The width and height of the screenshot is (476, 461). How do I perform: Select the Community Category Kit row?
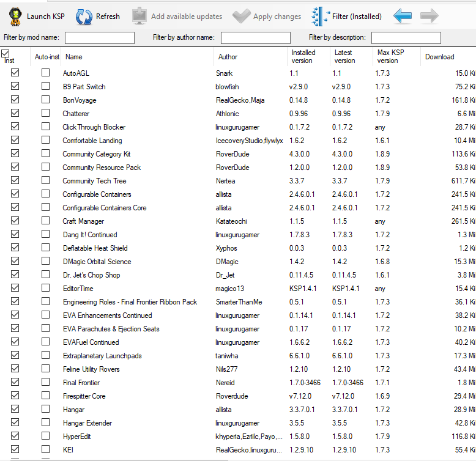coord(238,154)
